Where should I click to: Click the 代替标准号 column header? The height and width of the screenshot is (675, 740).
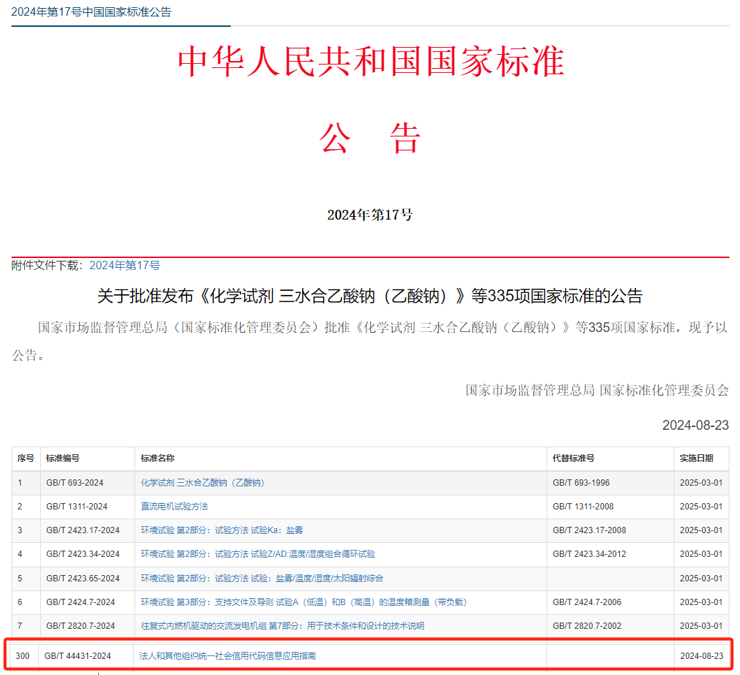(x=573, y=458)
